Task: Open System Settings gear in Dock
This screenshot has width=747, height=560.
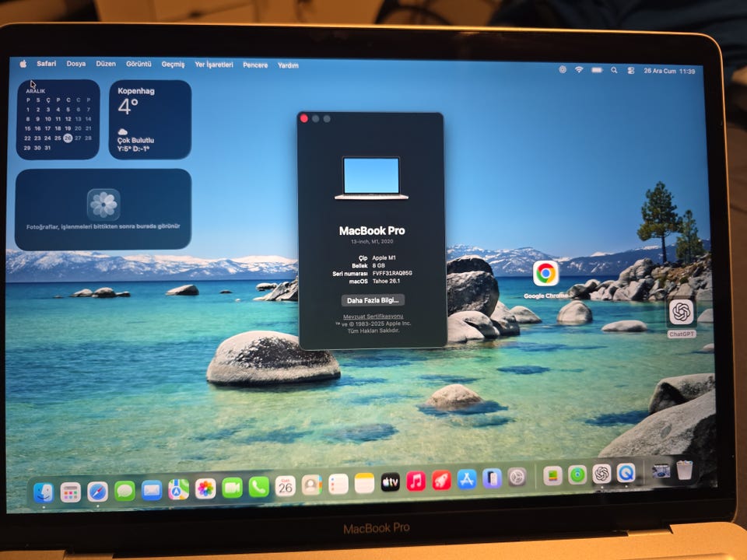Action: (x=517, y=478)
